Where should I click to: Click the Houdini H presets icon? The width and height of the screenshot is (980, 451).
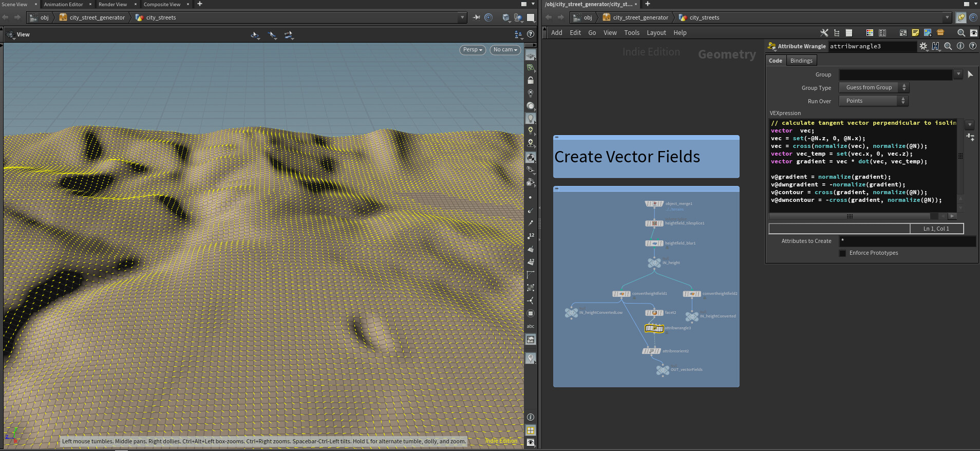tap(936, 46)
